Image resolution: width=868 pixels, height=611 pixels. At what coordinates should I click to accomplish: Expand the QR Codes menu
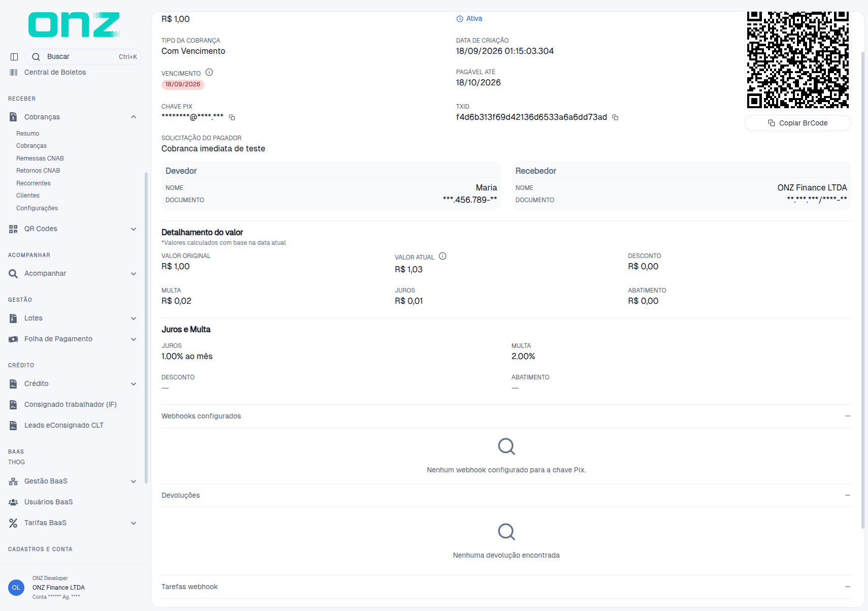tap(133, 229)
